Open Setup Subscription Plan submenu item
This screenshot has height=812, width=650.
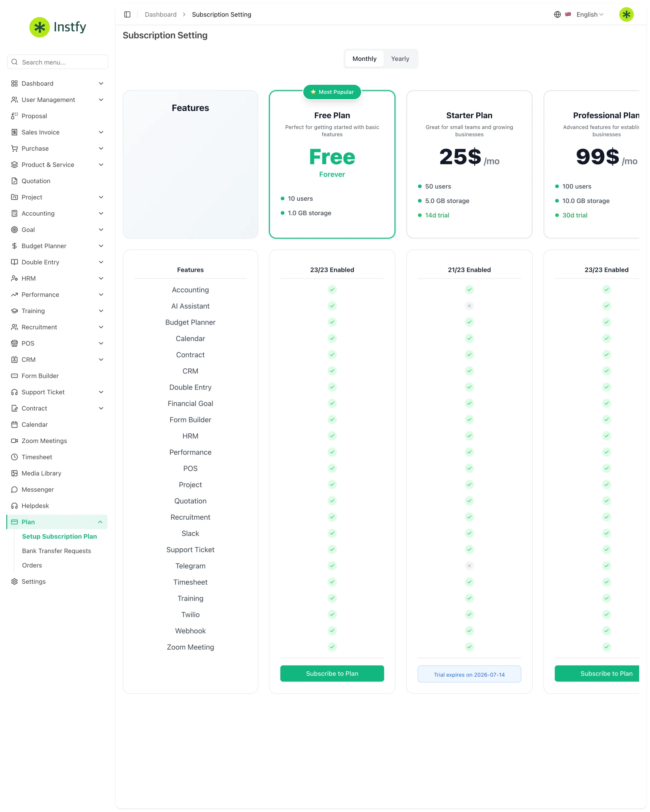[x=60, y=536]
